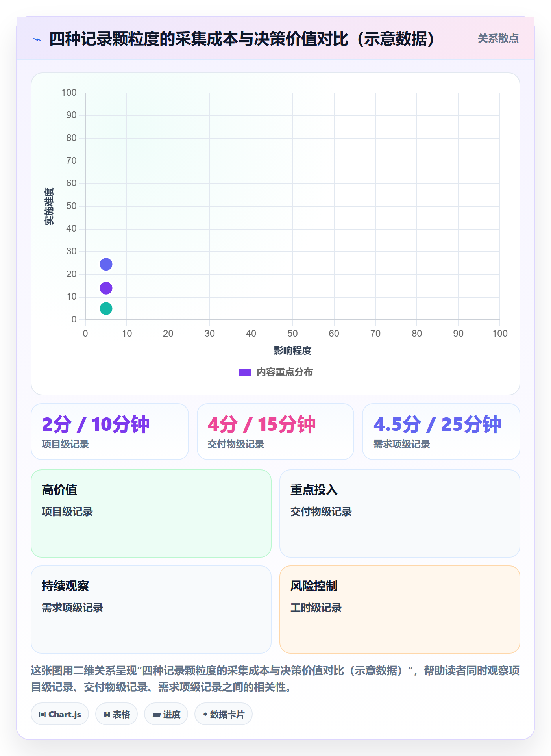Toggle the 内容重点分布 legend color box
The height and width of the screenshot is (756, 551).
[x=244, y=372]
